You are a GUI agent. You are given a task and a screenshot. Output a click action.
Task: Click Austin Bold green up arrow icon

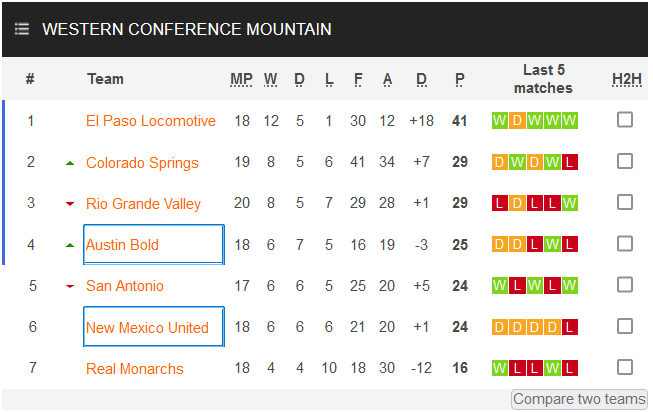(x=70, y=245)
